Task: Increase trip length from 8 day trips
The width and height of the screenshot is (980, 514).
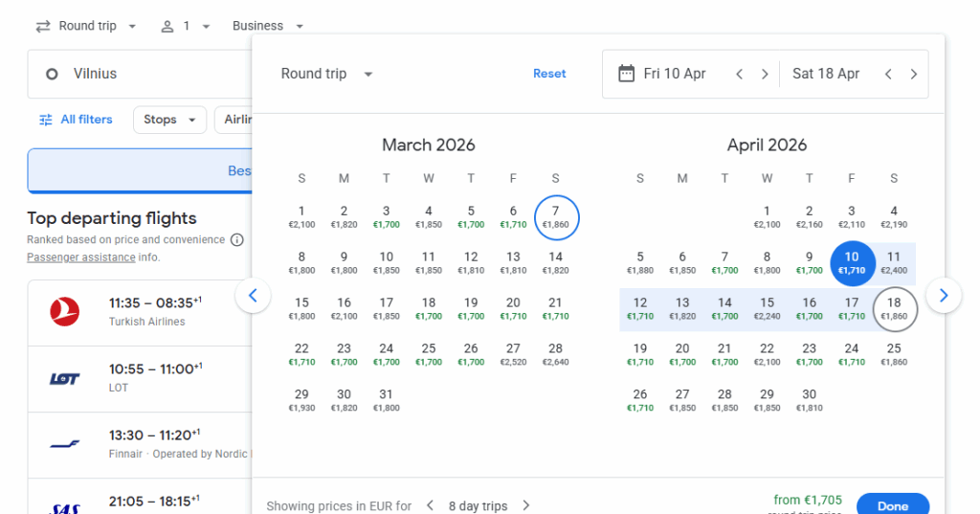Action: tap(526, 505)
